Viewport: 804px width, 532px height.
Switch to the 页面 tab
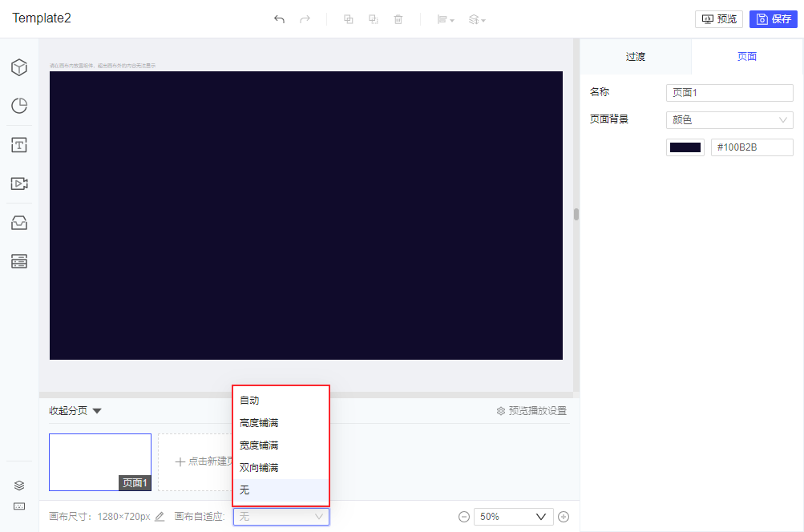746,56
